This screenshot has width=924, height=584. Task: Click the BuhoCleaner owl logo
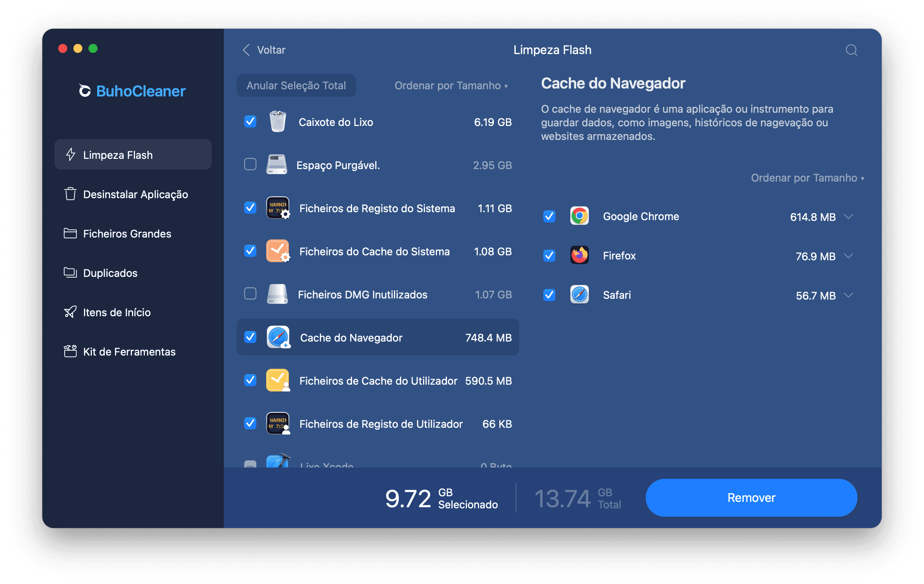(x=84, y=91)
